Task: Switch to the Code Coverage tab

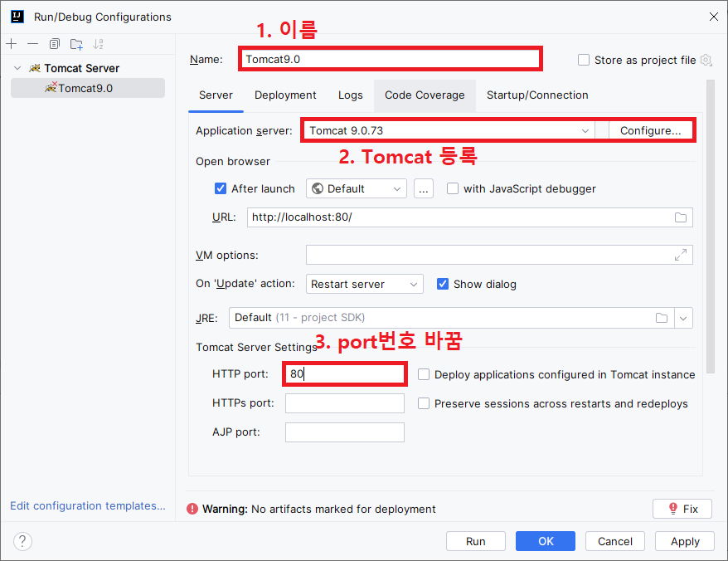Action: pos(425,95)
